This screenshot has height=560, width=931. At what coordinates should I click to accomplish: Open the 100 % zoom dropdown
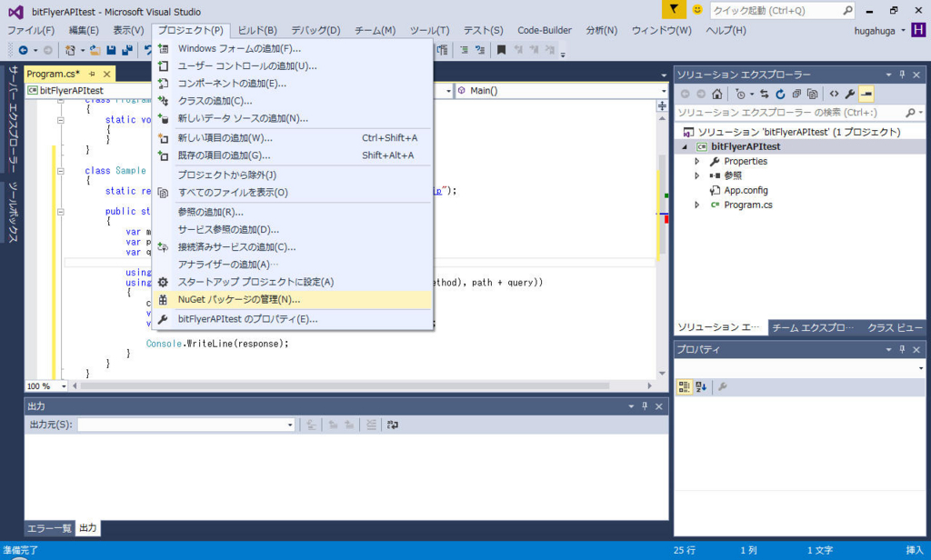point(64,386)
